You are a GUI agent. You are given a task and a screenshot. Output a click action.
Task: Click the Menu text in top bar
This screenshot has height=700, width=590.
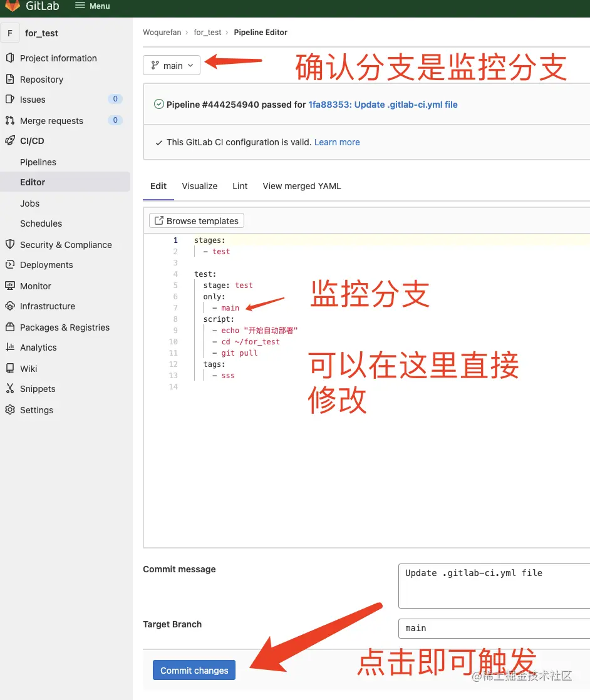coord(100,6)
